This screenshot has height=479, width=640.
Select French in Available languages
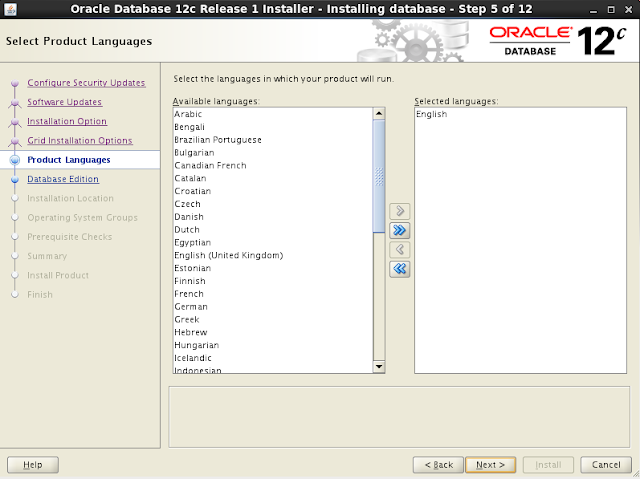click(x=273, y=294)
